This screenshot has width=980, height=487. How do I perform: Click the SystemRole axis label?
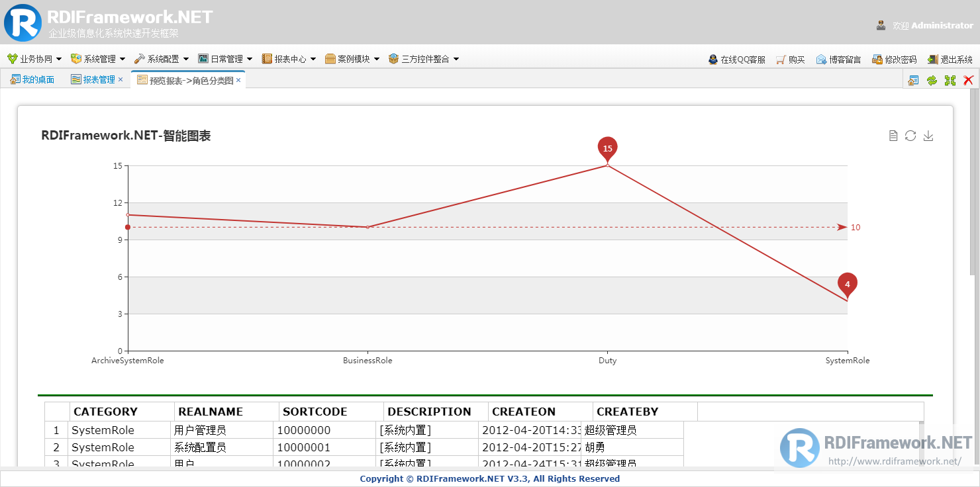tap(848, 361)
